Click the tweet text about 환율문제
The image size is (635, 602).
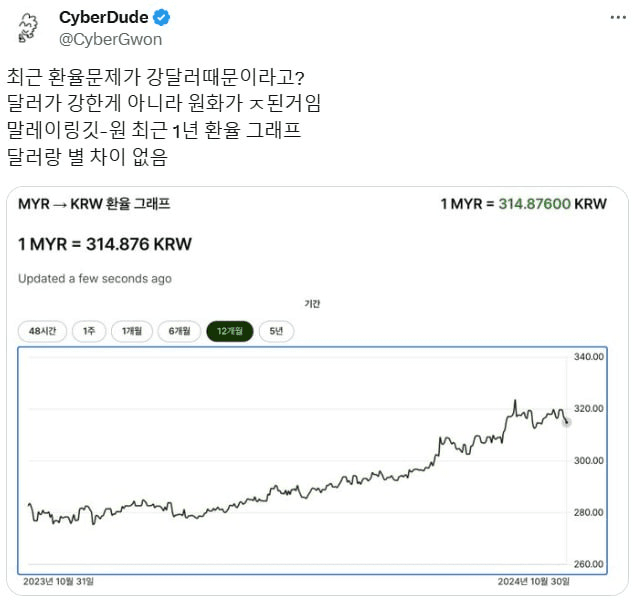(164, 117)
